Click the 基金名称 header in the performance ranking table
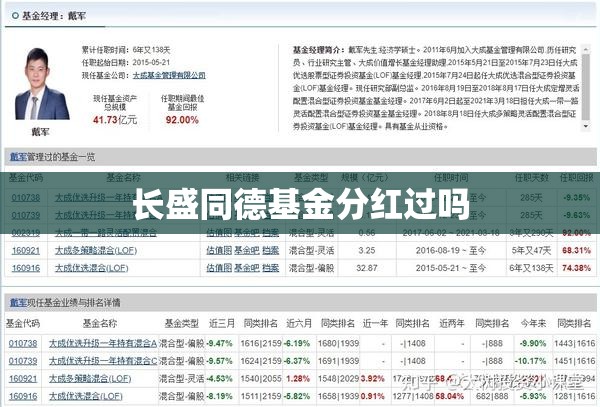Viewport: 600px width, 407px height. (x=100, y=323)
